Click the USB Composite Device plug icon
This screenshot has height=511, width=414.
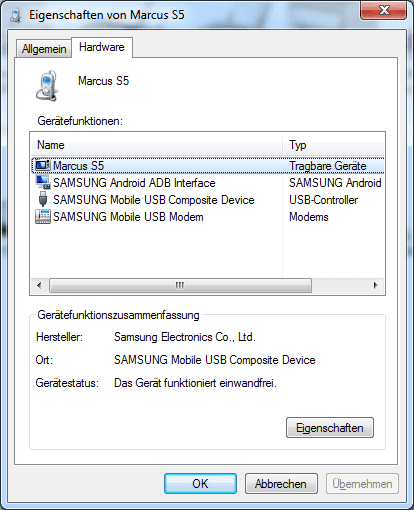click(43, 199)
